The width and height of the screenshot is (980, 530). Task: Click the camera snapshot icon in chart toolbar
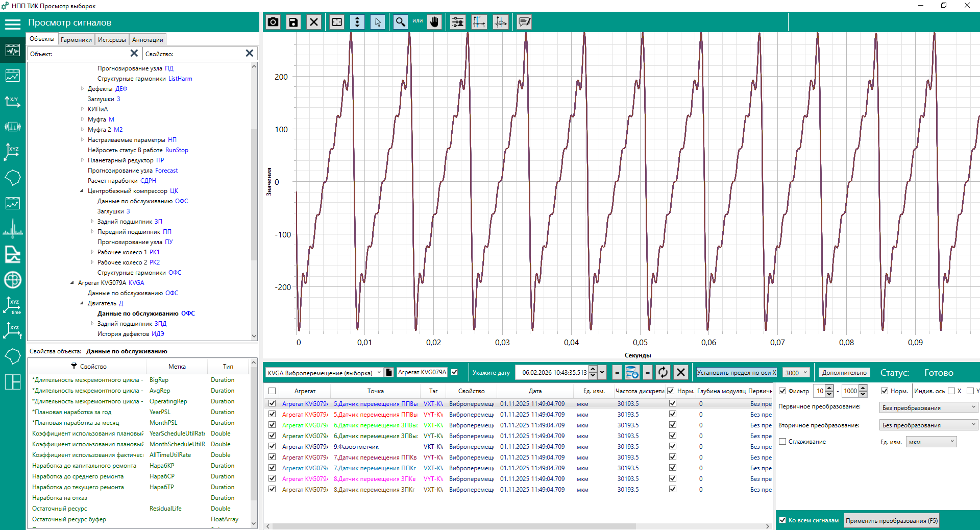click(x=273, y=22)
